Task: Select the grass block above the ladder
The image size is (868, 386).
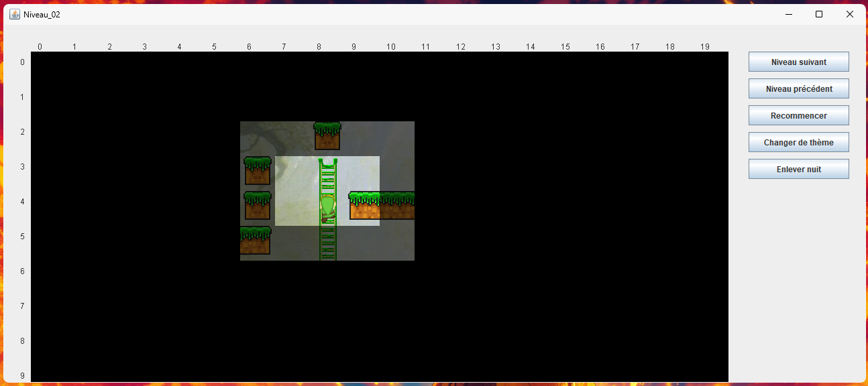Action: point(327,136)
